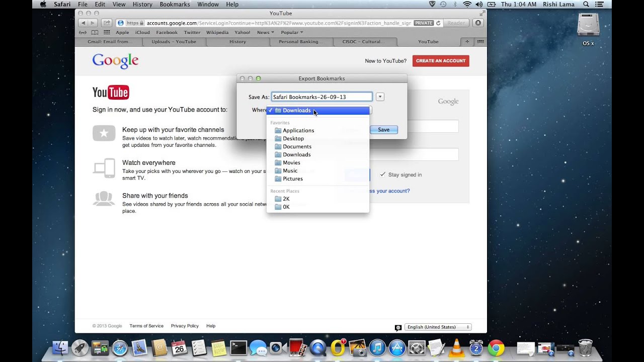
Task: Launch Launchpad rocket in the Dock
Action: tap(80, 348)
